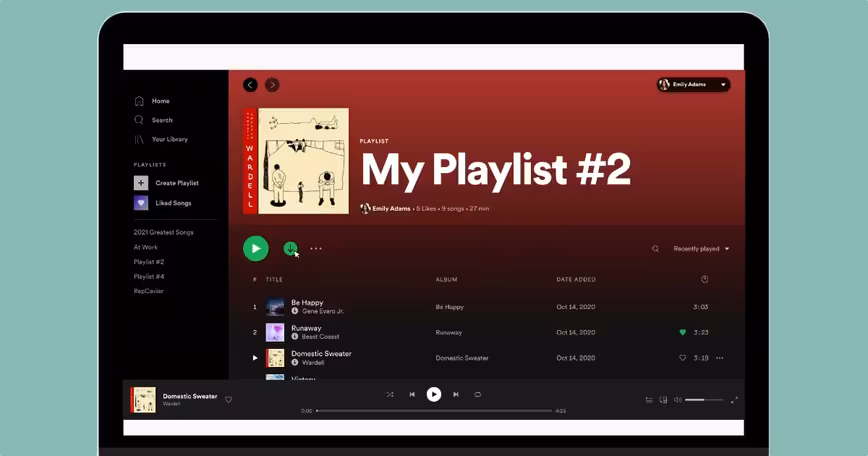Click the Liked Songs heart icon
Viewport: 868px width, 456px height.
pos(141,203)
